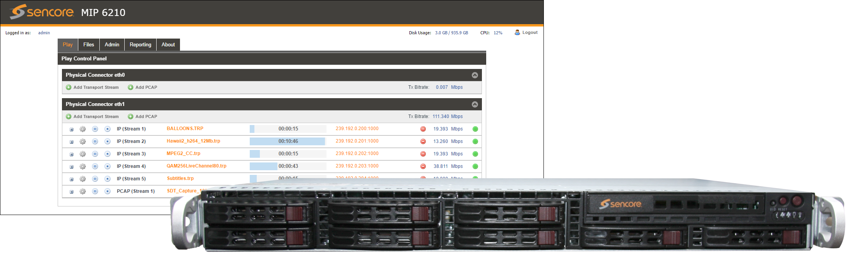Click BALLOONS.TRP progress bar at 00:00:15
This screenshot has width=868, height=268.
point(288,129)
